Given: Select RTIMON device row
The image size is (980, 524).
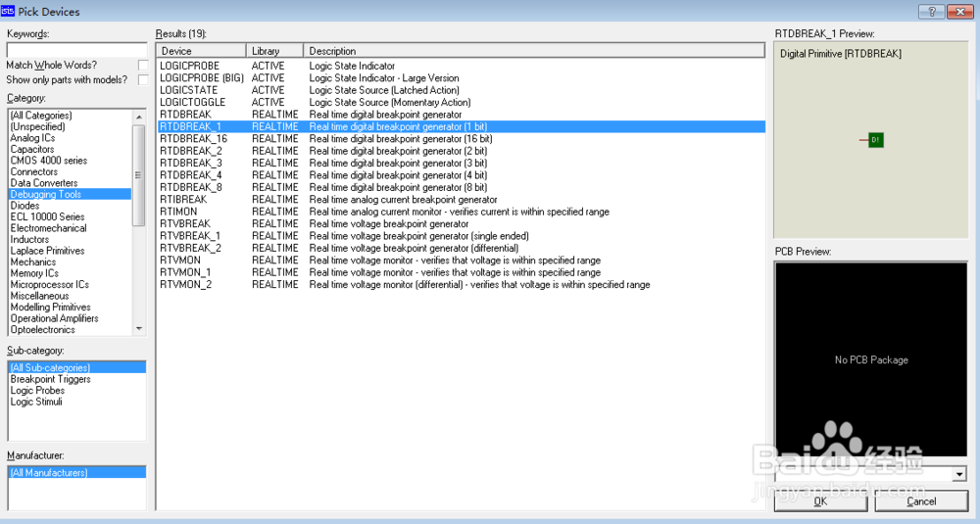Looking at the screenshot, I should pyautogui.click(x=461, y=212).
